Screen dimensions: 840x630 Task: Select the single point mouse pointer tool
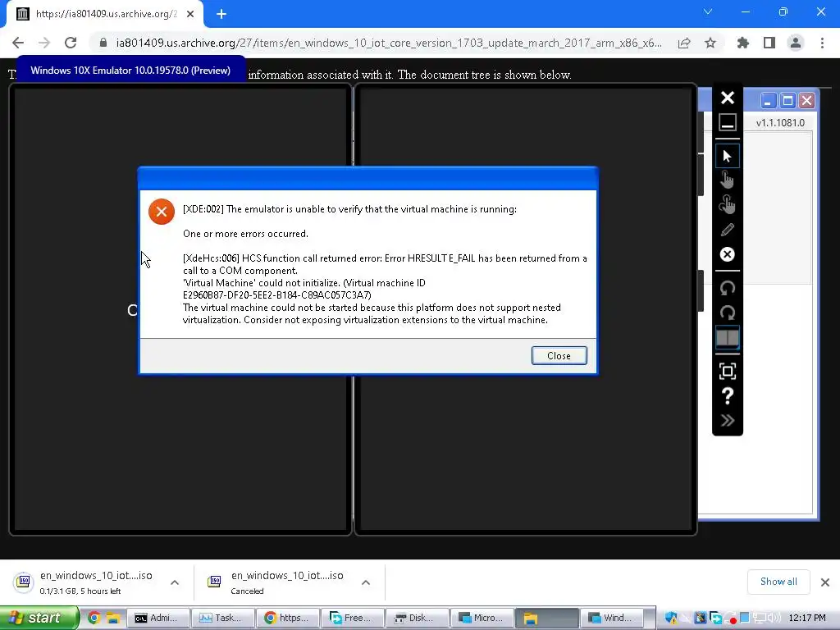pyautogui.click(x=727, y=156)
